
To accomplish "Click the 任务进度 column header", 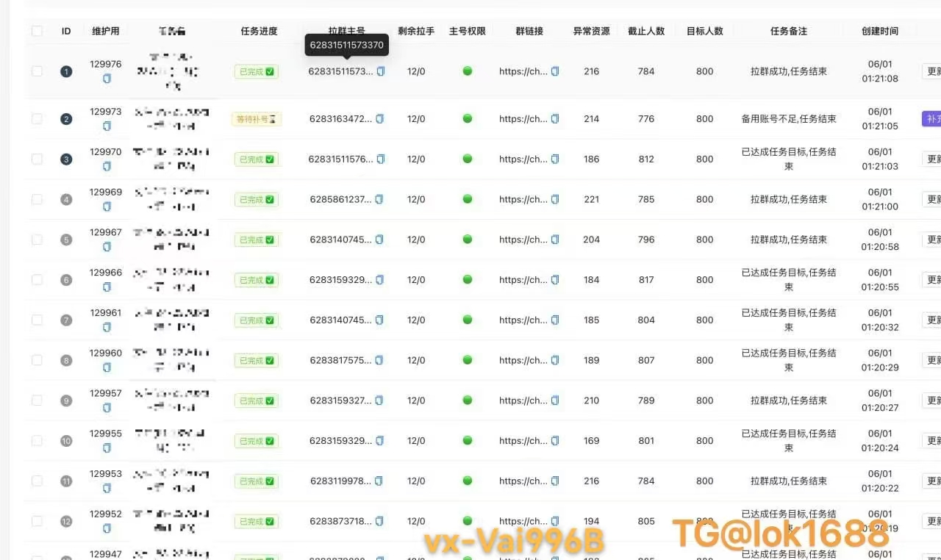I will click(x=259, y=31).
